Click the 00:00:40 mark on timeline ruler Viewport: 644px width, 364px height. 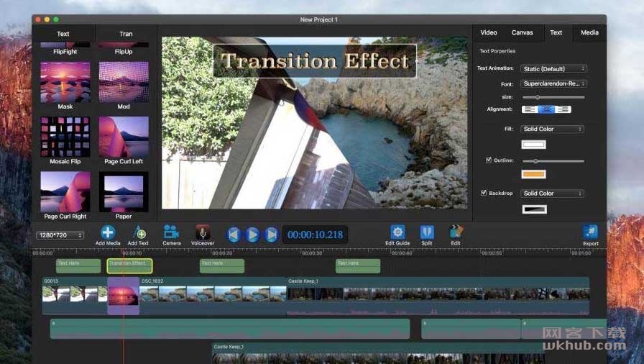402,253
